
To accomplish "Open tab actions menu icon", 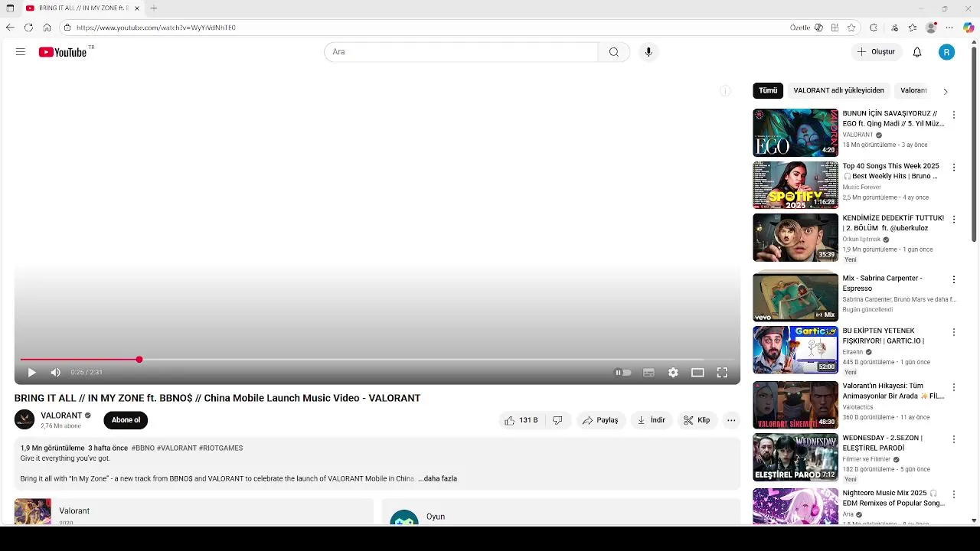I will click(10, 8).
